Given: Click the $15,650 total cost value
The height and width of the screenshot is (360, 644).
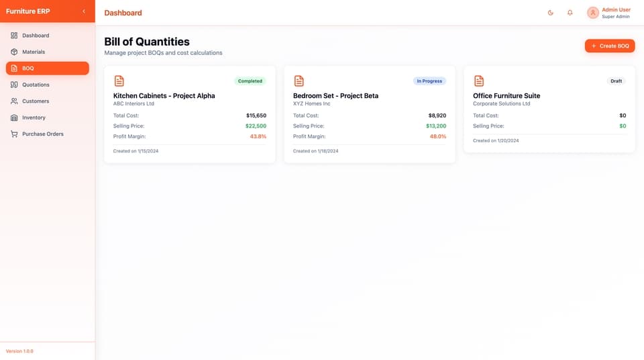Looking at the screenshot, I should (256, 116).
